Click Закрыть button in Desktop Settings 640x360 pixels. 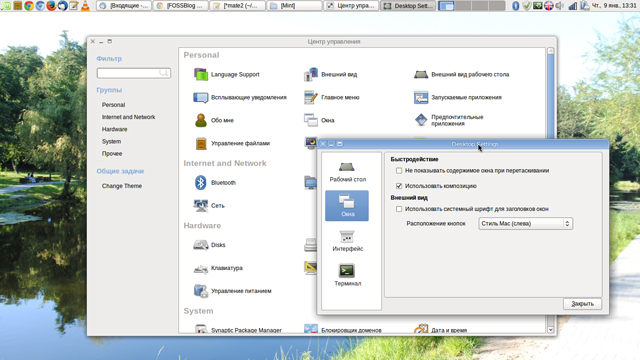(x=582, y=304)
